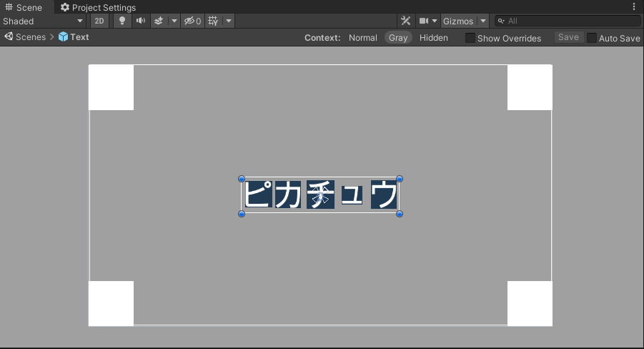Image resolution: width=644 pixels, height=349 pixels.
Task: Open scene camera settings icon
Action: pyautogui.click(x=423, y=21)
